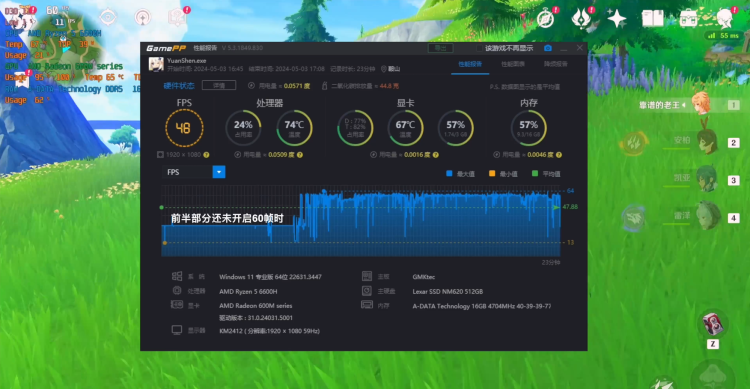This screenshot has width=750, height=389.
Task: Click the 眼山 location pin label
Action: click(x=390, y=69)
